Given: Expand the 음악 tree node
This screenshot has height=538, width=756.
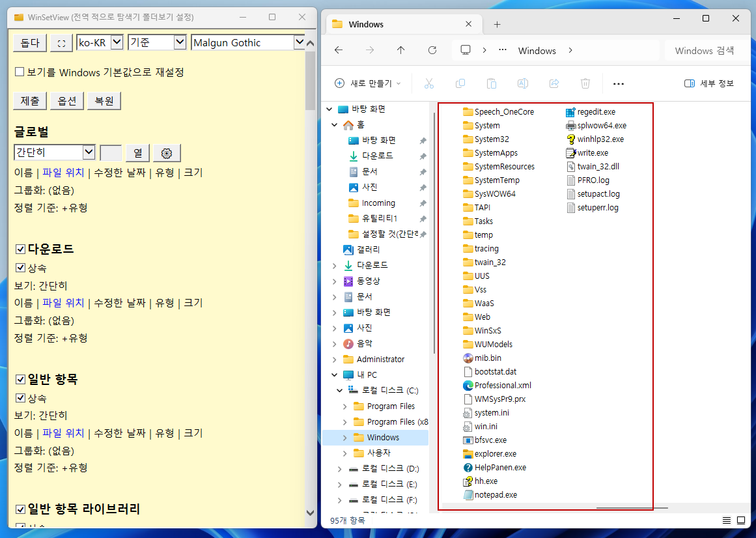Looking at the screenshot, I should [334, 344].
